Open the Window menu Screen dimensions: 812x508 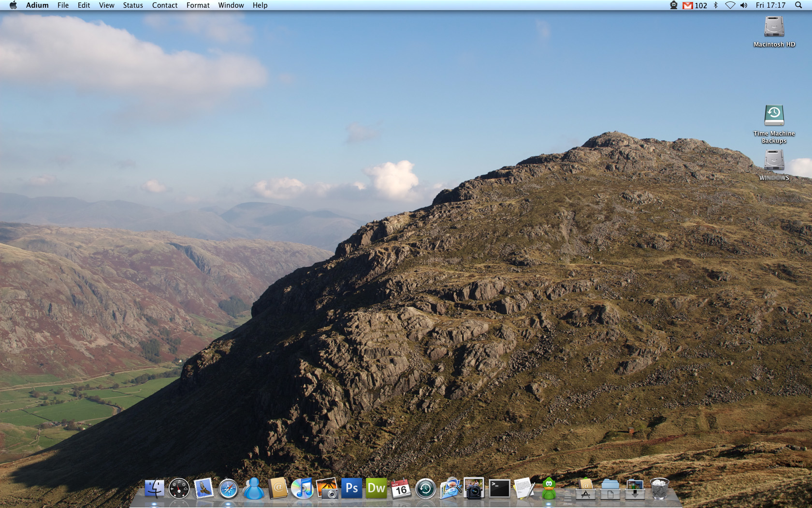click(x=231, y=5)
